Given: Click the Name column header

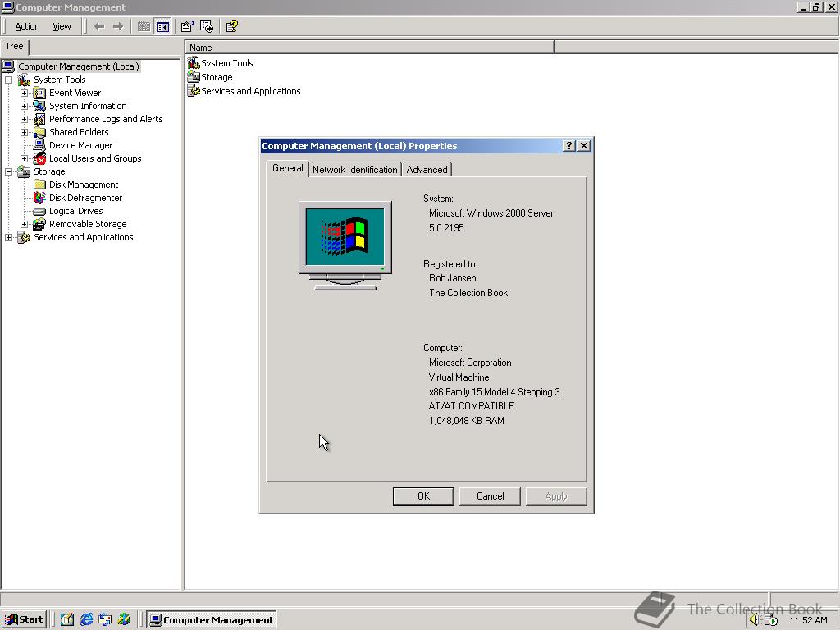Looking at the screenshot, I should [x=370, y=48].
